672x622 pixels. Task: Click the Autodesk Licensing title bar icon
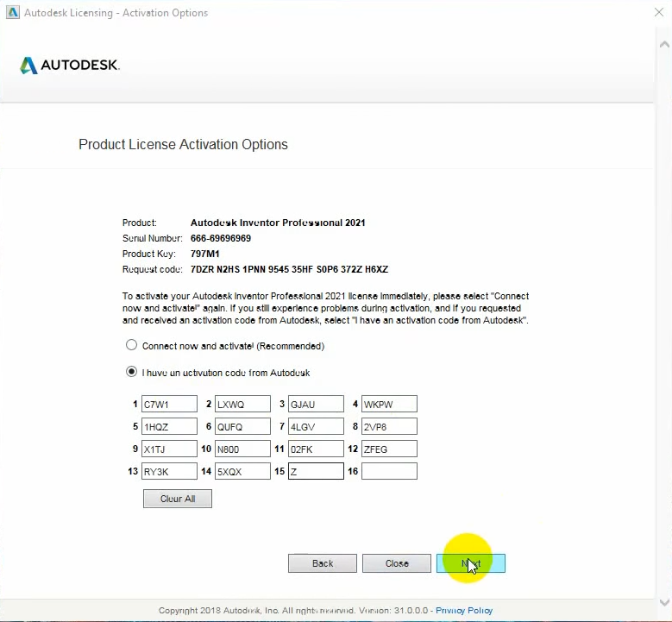(12, 13)
